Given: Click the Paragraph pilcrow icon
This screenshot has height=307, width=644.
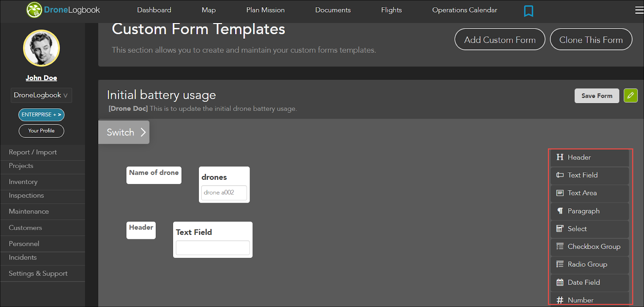Looking at the screenshot, I should (x=560, y=211).
